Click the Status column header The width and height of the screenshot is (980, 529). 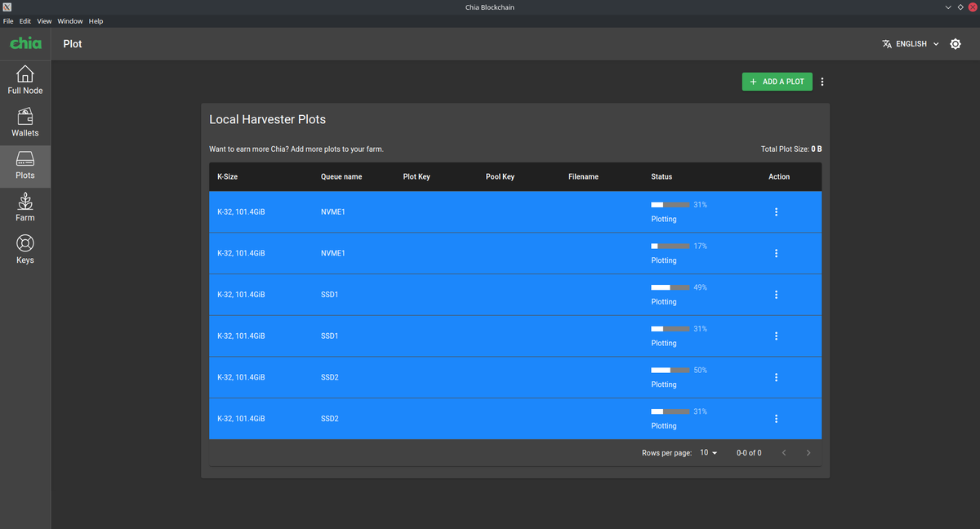point(661,177)
